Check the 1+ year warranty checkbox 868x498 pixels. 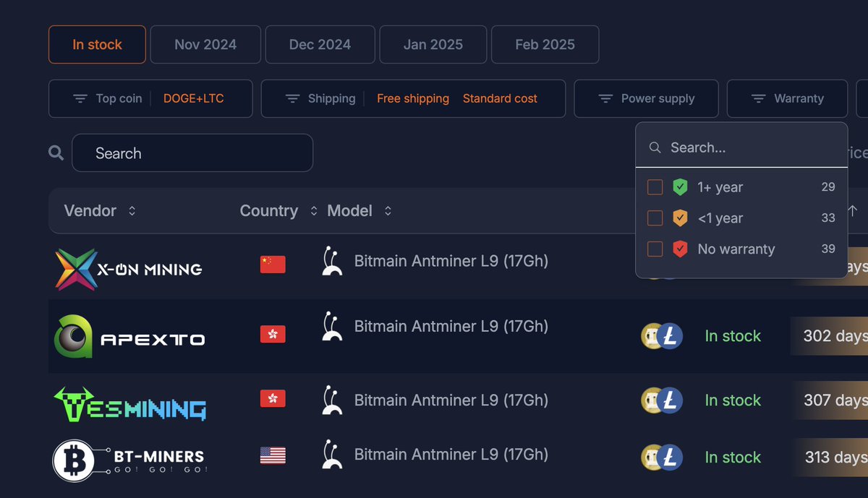point(655,187)
